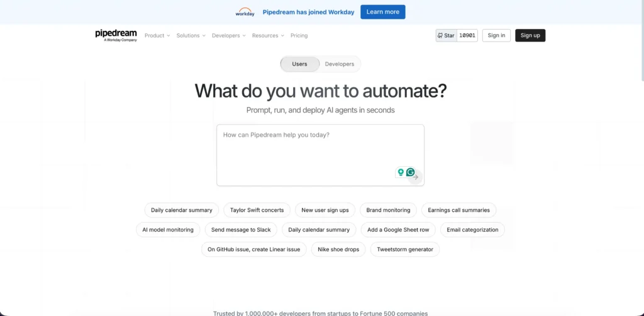Click the Workday logo in the banner
Screen dimensions: 644x316
pyautogui.click(x=245, y=12)
